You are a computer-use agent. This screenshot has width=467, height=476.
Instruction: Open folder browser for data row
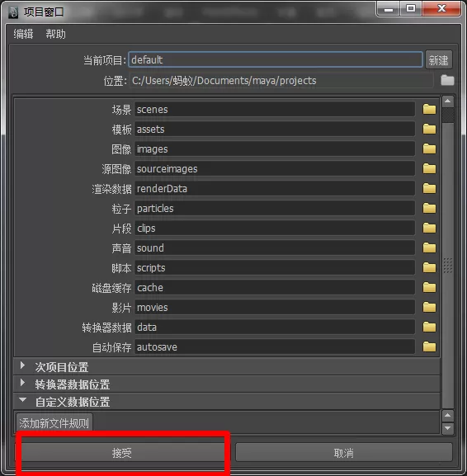click(429, 328)
